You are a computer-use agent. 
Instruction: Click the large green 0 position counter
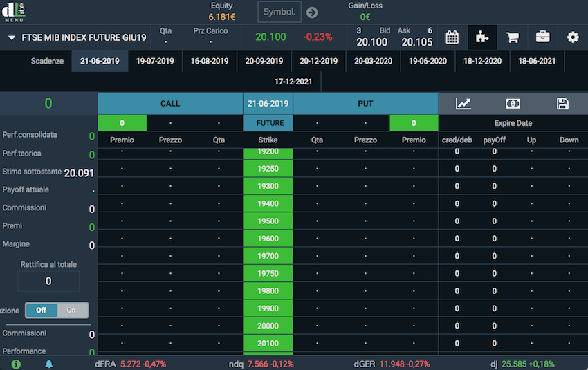(x=48, y=103)
